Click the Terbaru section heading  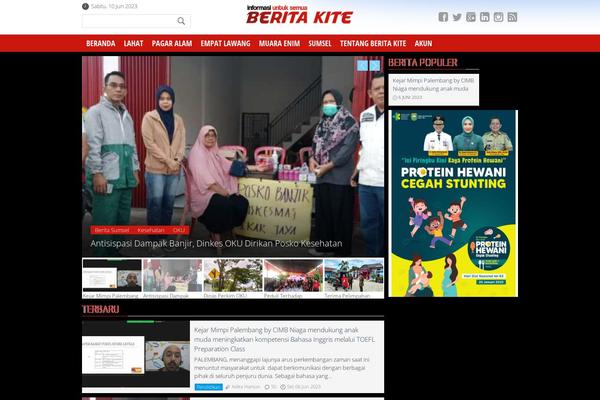(101, 309)
